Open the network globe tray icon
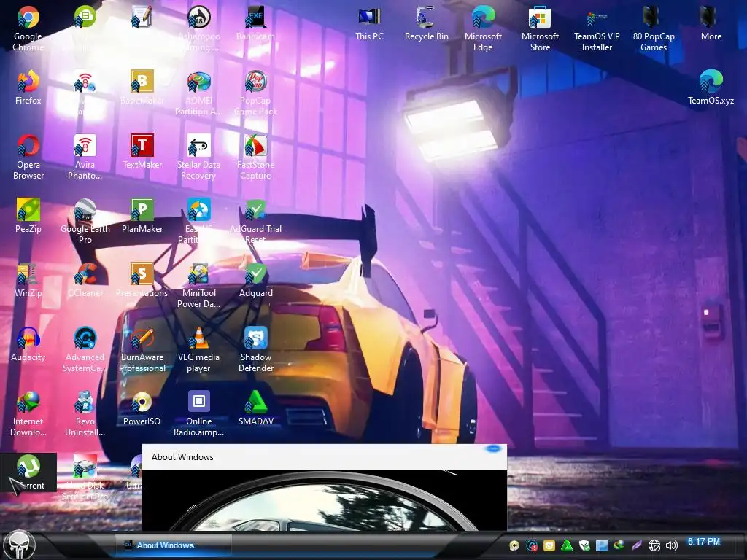The image size is (747, 560). click(x=654, y=545)
